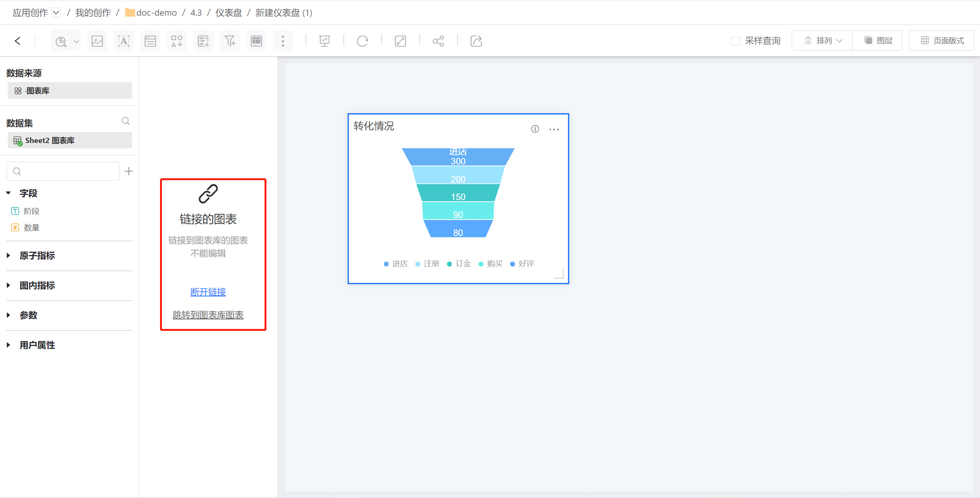
Task: Open the 图层 panel
Action: pos(877,41)
